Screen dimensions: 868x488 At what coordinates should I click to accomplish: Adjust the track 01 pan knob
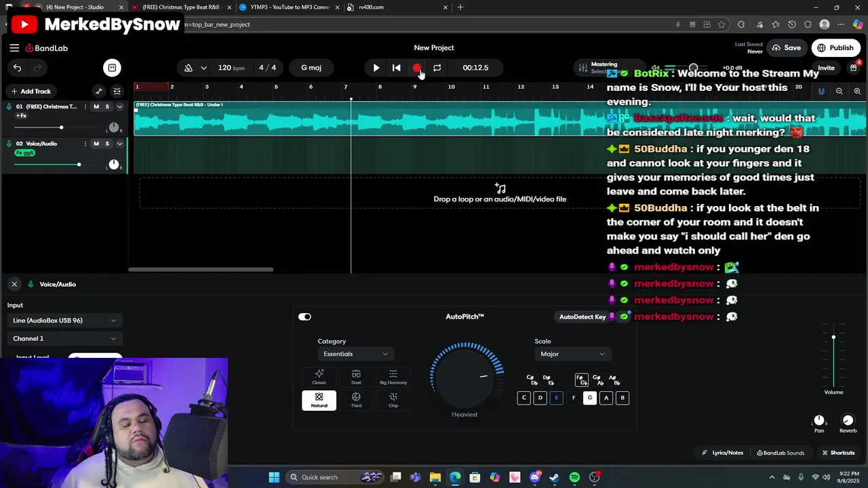[114, 127]
